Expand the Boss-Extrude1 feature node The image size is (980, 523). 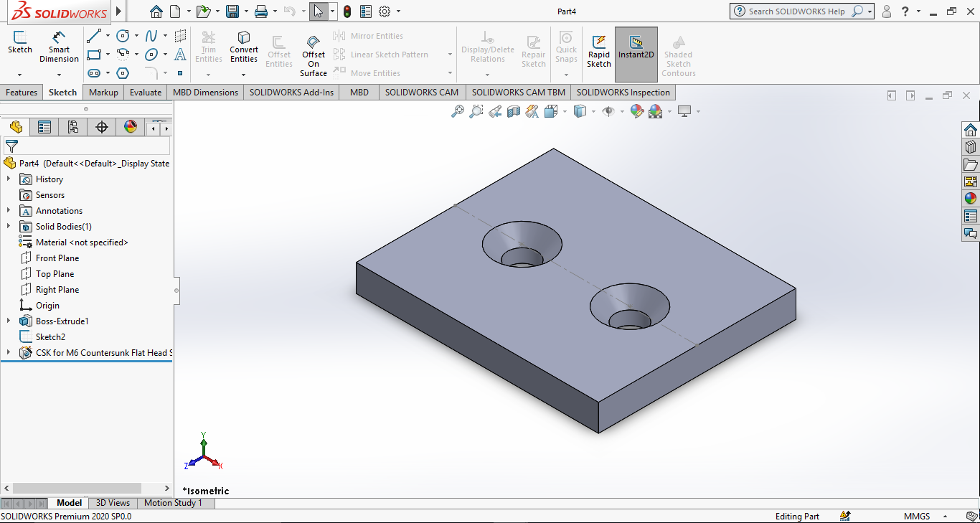tap(9, 321)
